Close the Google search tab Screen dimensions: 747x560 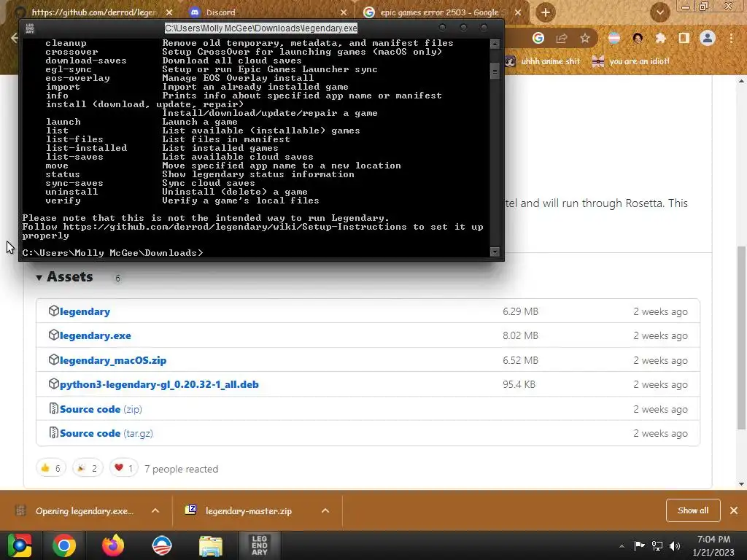click(518, 12)
